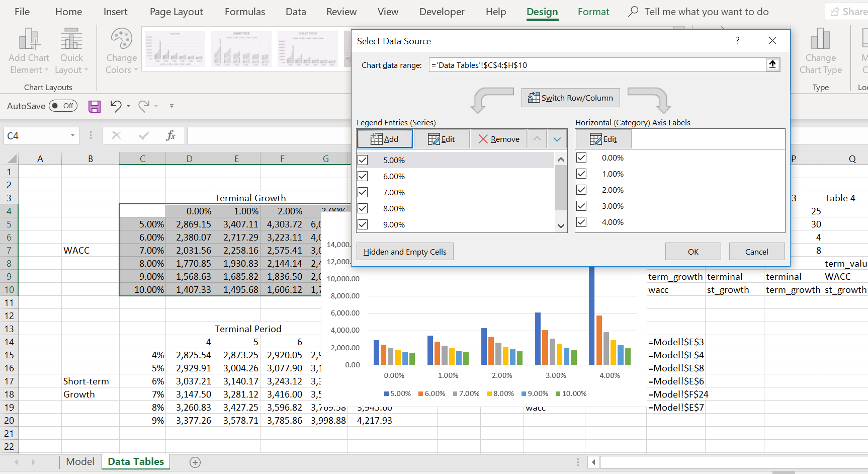Open the Format ribbon tab

(x=593, y=12)
